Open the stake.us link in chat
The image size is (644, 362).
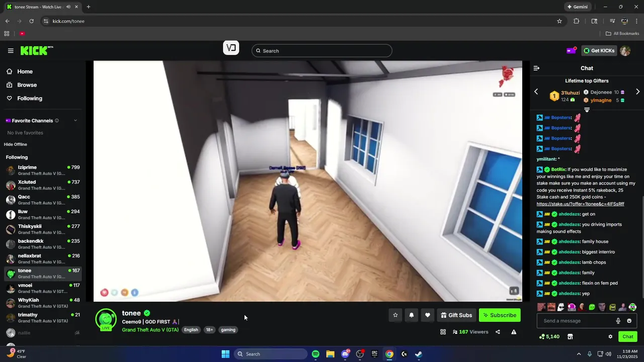point(580,204)
